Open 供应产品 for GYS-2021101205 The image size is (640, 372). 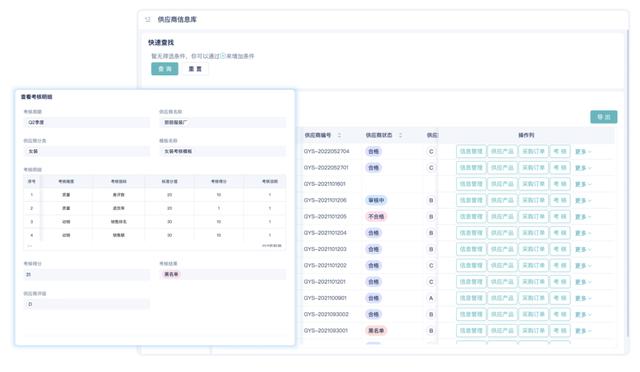502,216
